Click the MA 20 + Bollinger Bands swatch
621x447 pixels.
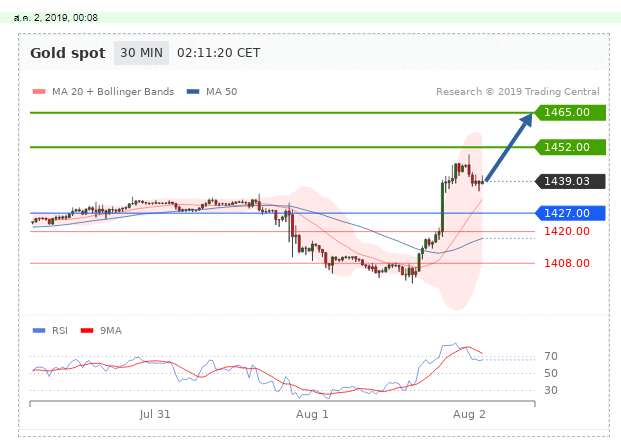pos(39,92)
